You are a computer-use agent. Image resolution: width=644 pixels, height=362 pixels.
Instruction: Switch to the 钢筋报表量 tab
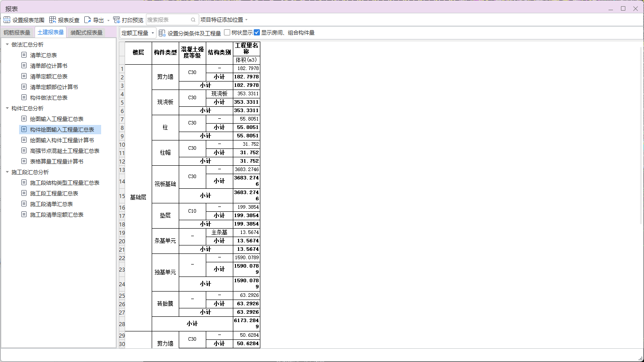17,32
